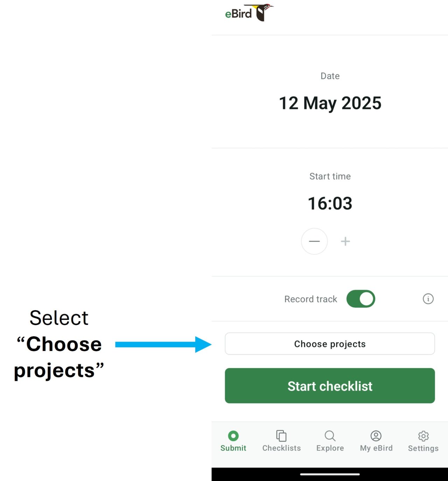The height and width of the screenshot is (481, 448).
Task: Change the date 12 May 2025
Action: 330,103
